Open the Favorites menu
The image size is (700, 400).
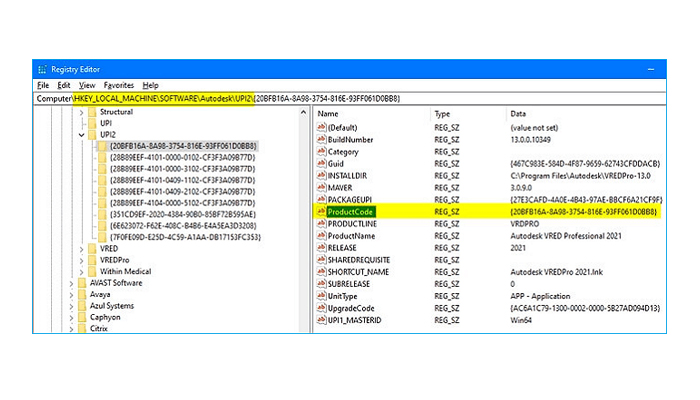click(118, 85)
